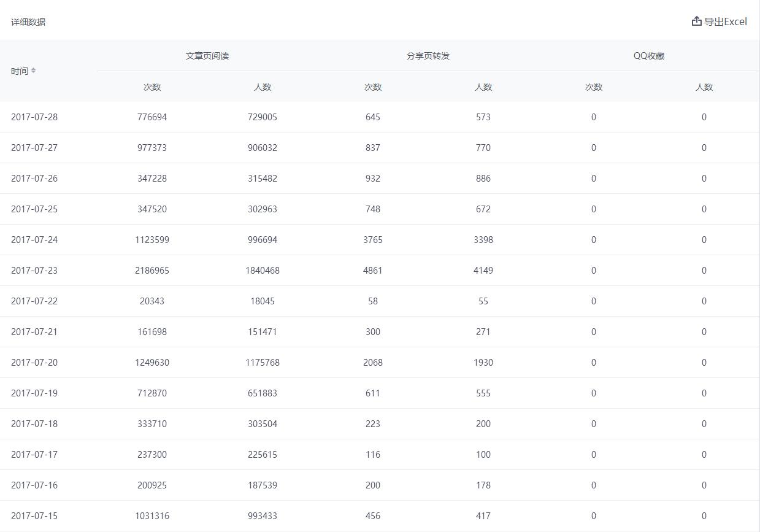760x532 pixels.
Task: Click the reader count value 225615
Action: (263, 455)
